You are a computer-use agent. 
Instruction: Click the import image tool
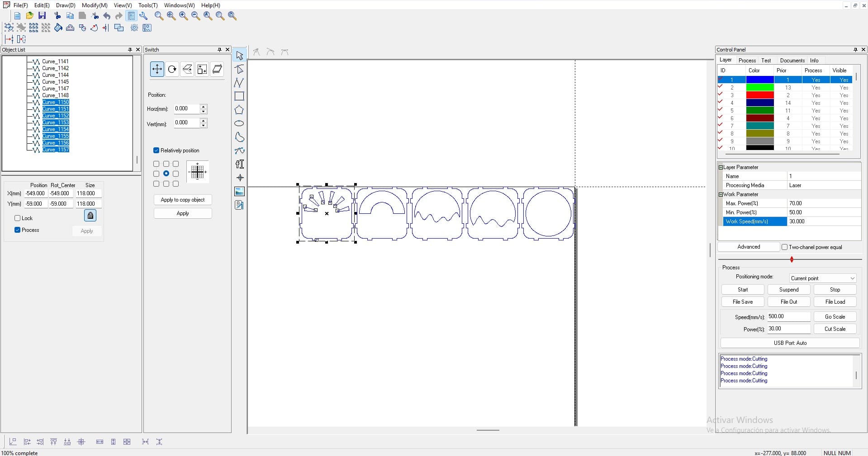click(239, 192)
